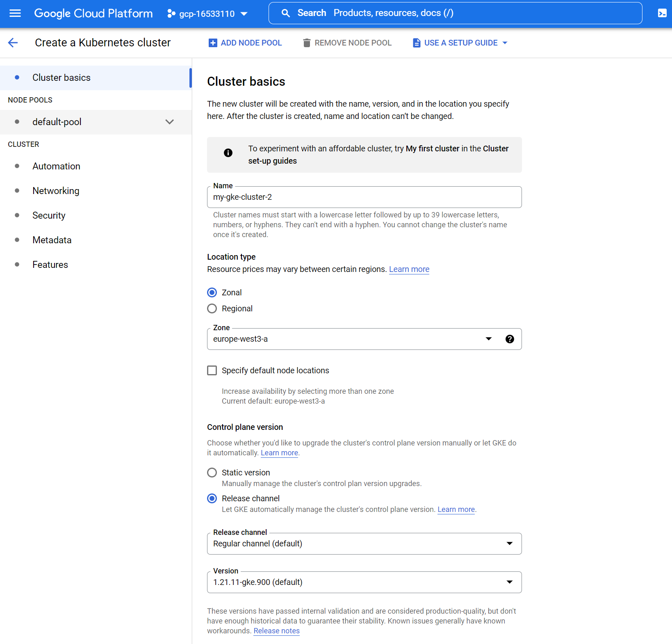Screen dimensions: 672x644
Task: Click ADD NODE POOL button
Action: click(x=245, y=43)
